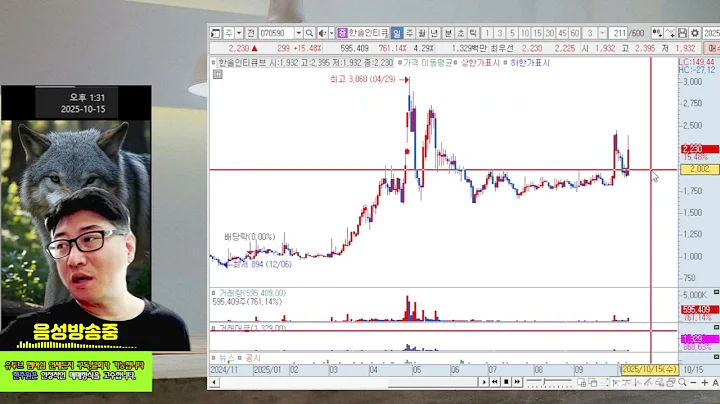
Task: Click the horizontal chart scrollbar thumb
Action: click(433, 382)
